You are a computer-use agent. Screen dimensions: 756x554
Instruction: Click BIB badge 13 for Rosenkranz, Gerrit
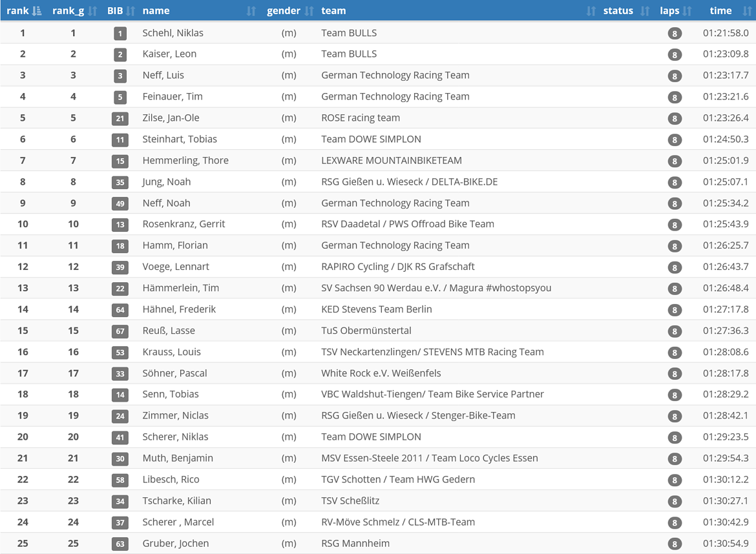click(x=120, y=225)
